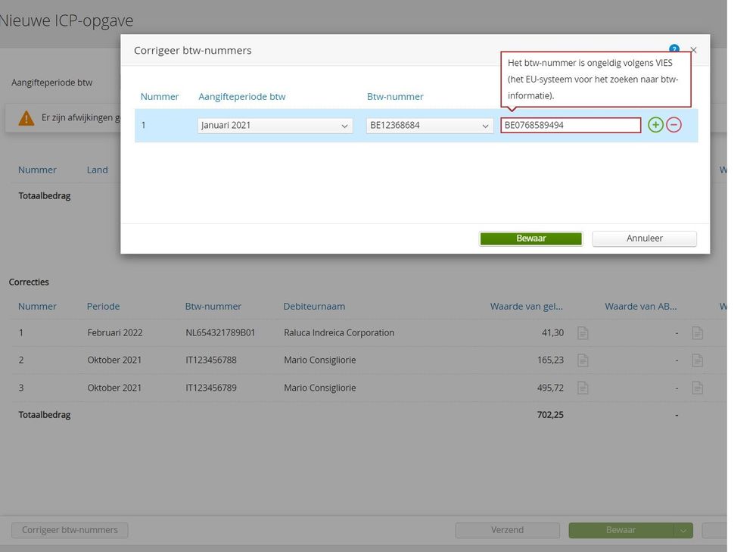Click Annuleer in the dialog
Screen dimensions: 756x552
(x=644, y=239)
